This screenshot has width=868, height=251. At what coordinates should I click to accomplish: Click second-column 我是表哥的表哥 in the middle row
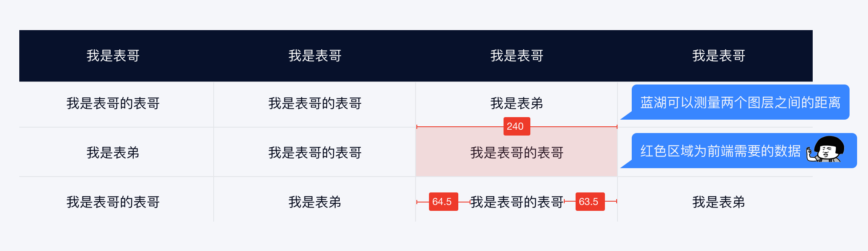click(315, 153)
